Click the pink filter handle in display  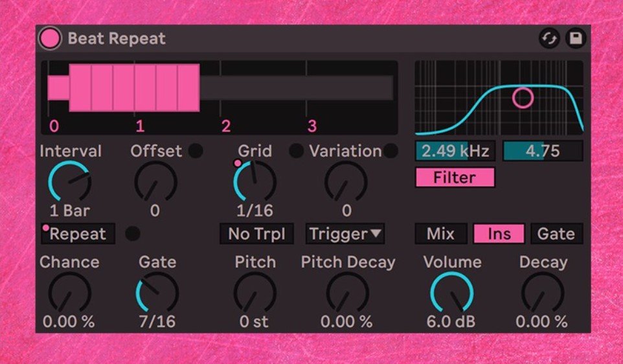pyautogui.click(x=523, y=98)
